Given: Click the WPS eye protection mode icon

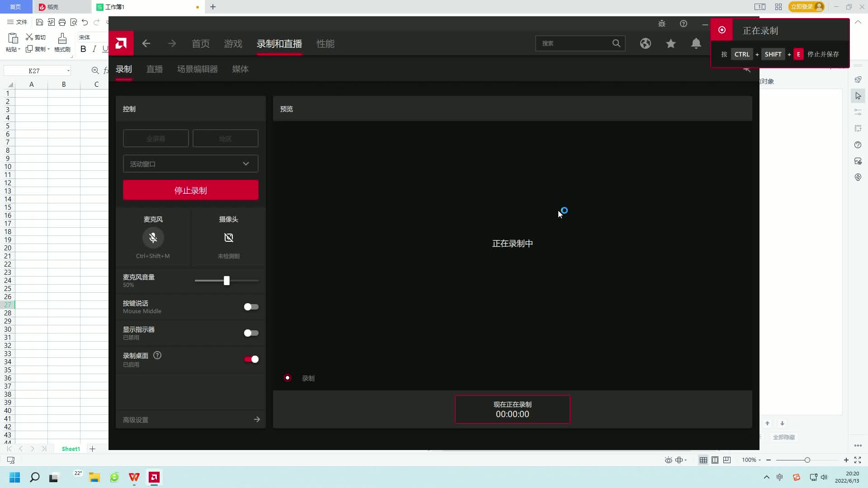Looking at the screenshot, I should 668,460.
